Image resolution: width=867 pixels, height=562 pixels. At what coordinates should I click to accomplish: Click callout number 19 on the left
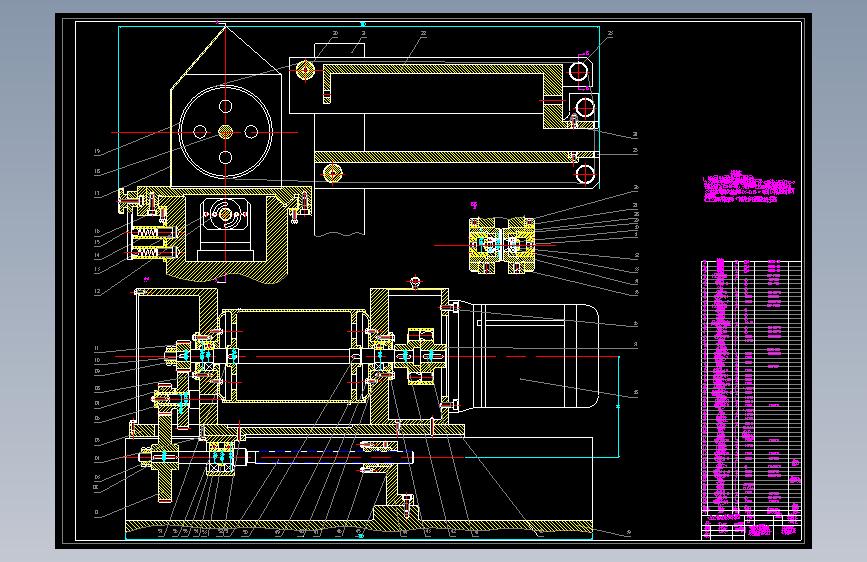(97, 151)
